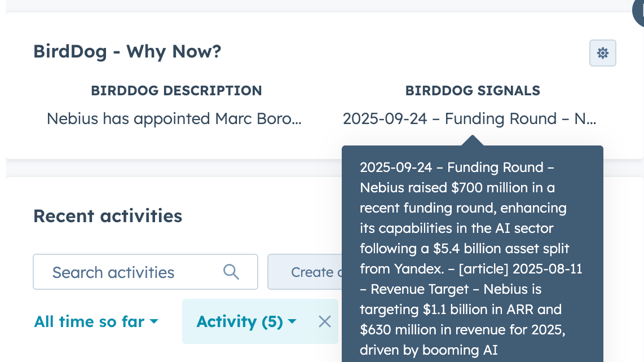644x362 pixels.
Task: Click the dark circular button at top-right corner
Action: 639,11
